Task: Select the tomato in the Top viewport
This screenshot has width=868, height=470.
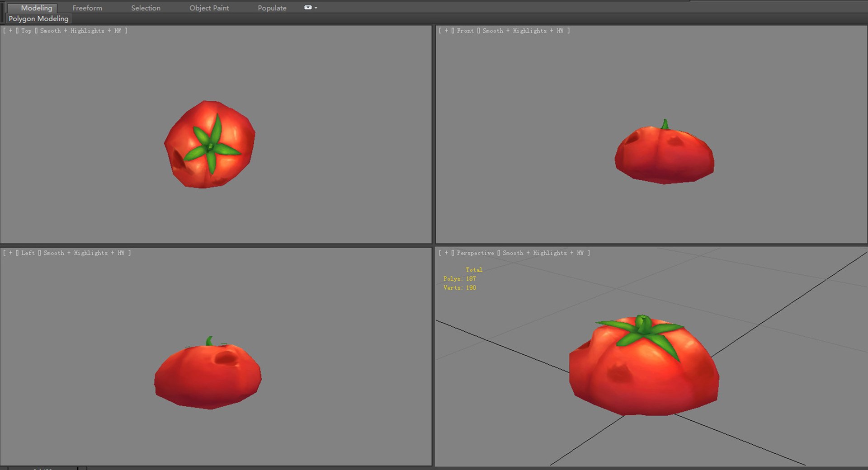Action: (209, 145)
